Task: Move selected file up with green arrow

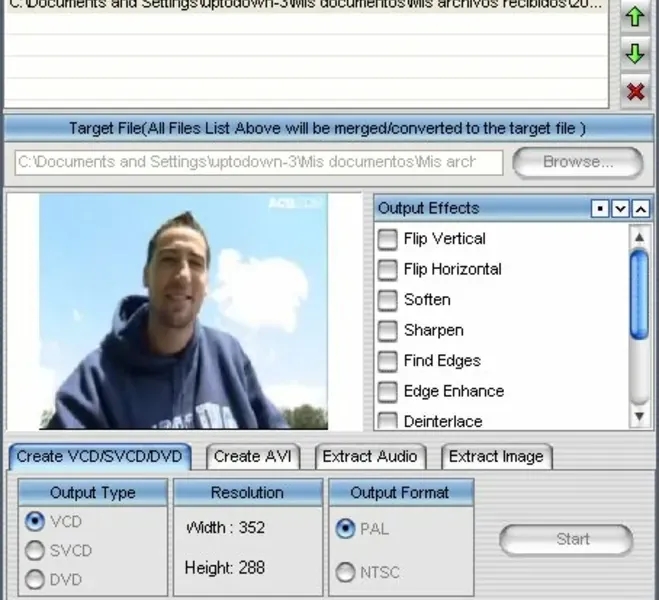Action: click(635, 17)
